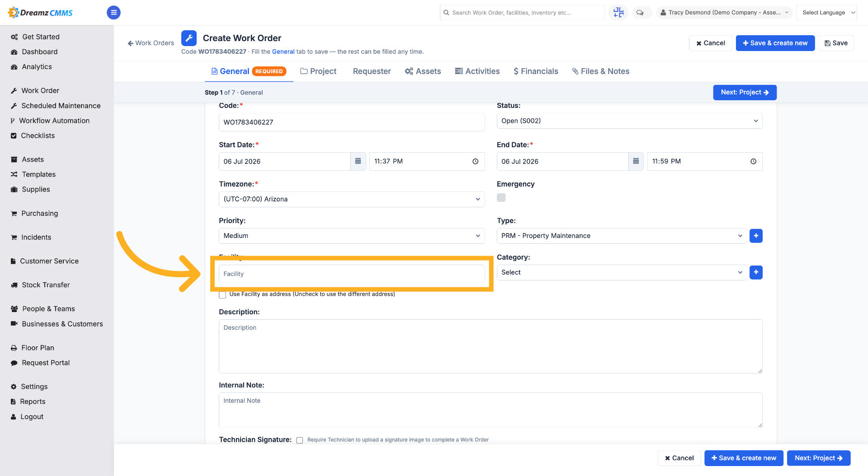Add new Type with plus icon
868x476 pixels.
(x=756, y=236)
